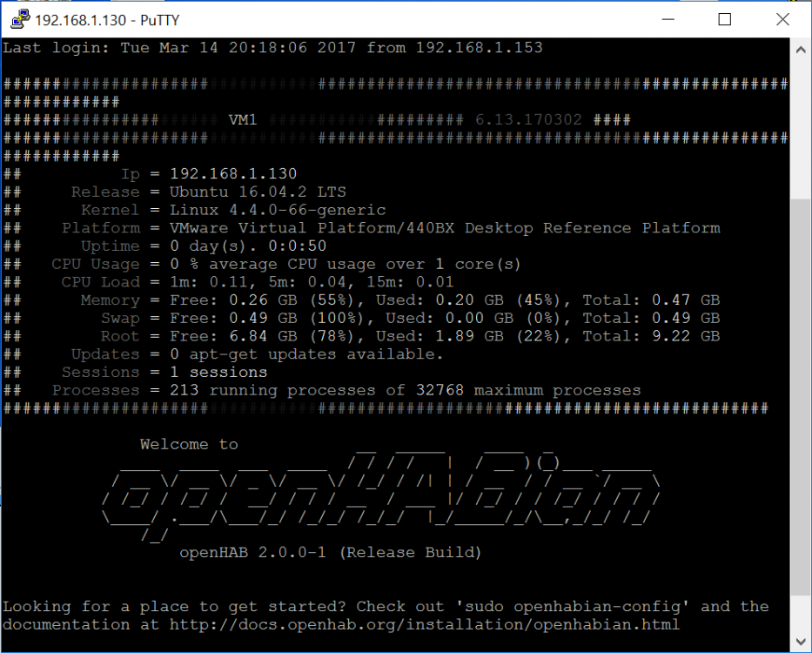Close the PuTTY session window

782,19
